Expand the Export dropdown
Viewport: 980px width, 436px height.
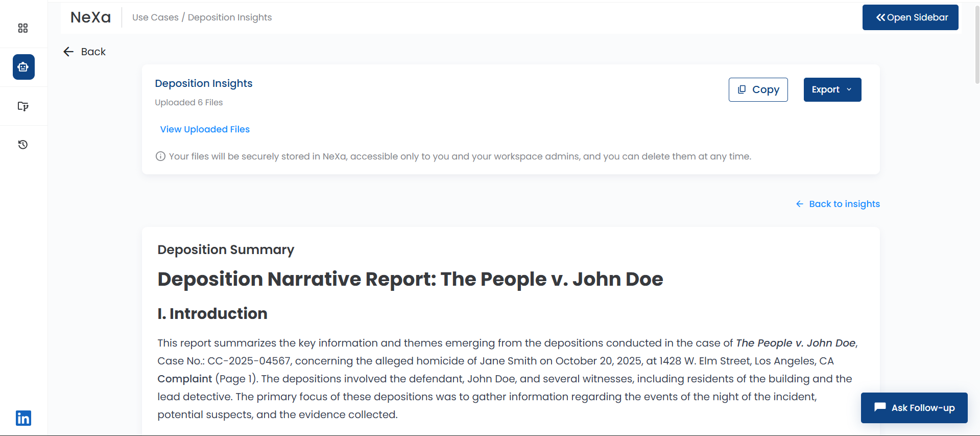coord(832,89)
